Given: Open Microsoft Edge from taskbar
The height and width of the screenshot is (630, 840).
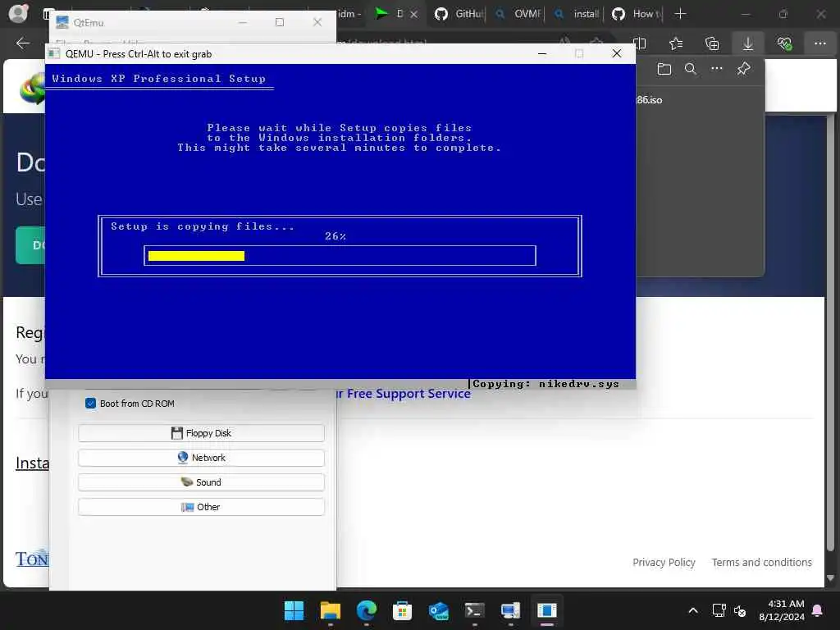Looking at the screenshot, I should (x=367, y=610).
